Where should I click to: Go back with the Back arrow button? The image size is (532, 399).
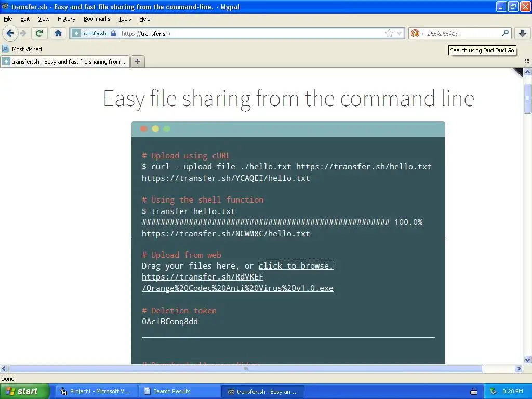(x=10, y=33)
